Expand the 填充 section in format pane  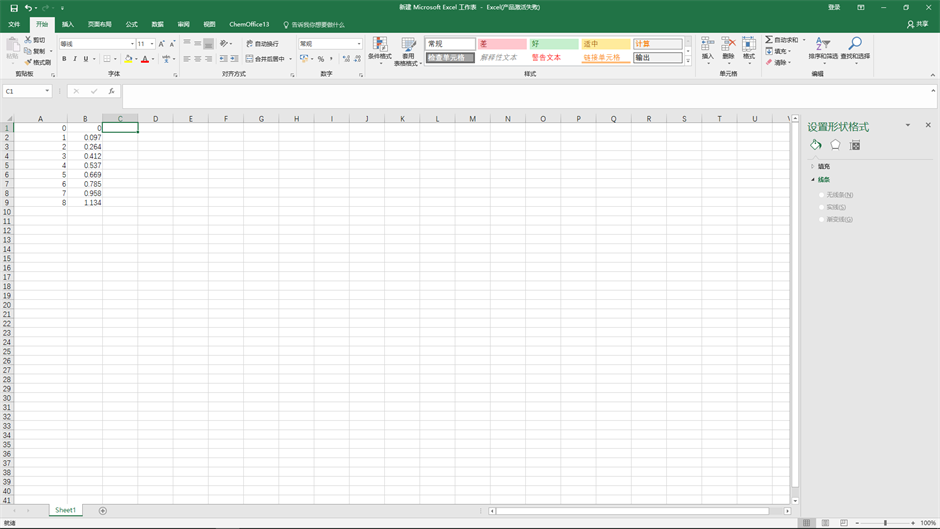pos(823,166)
